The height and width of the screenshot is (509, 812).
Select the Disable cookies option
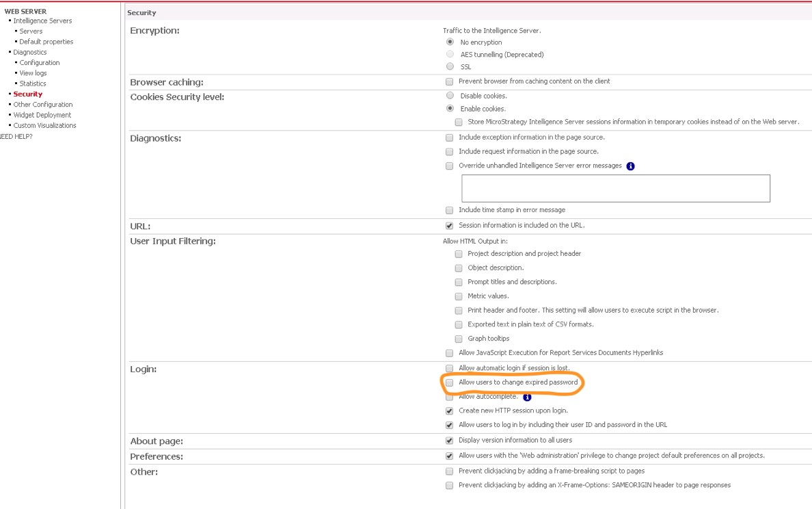point(450,96)
